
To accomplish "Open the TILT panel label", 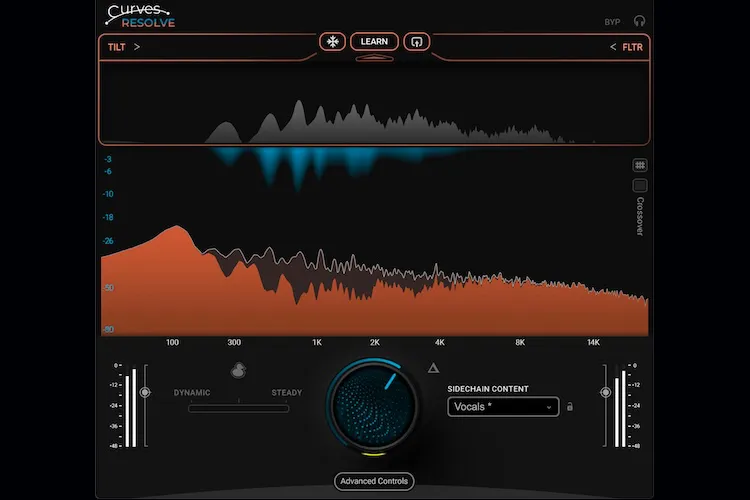I will point(116,47).
